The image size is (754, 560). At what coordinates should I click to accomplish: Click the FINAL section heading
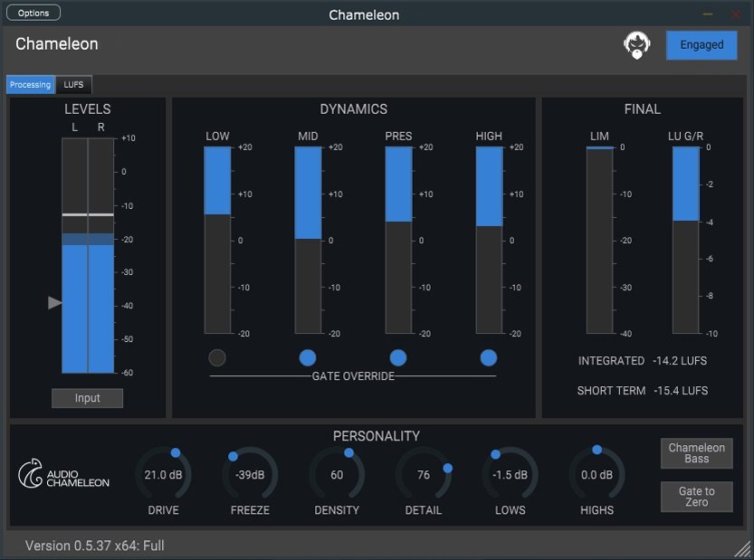tap(643, 109)
